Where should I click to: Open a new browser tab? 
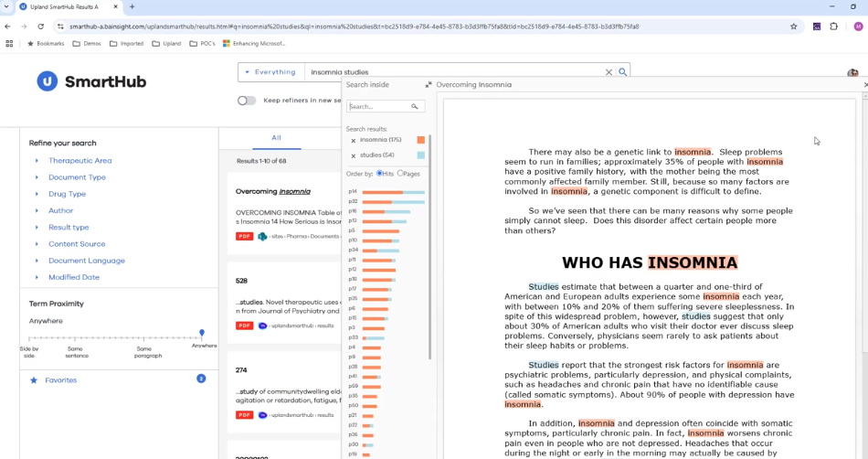pos(132,6)
